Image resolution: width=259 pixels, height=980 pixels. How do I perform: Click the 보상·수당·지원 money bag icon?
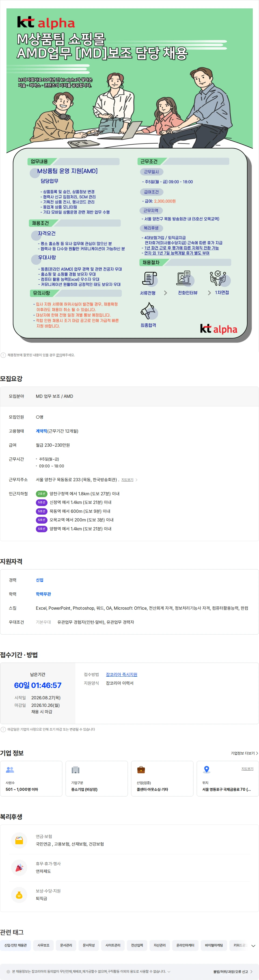[x=19, y=895]
